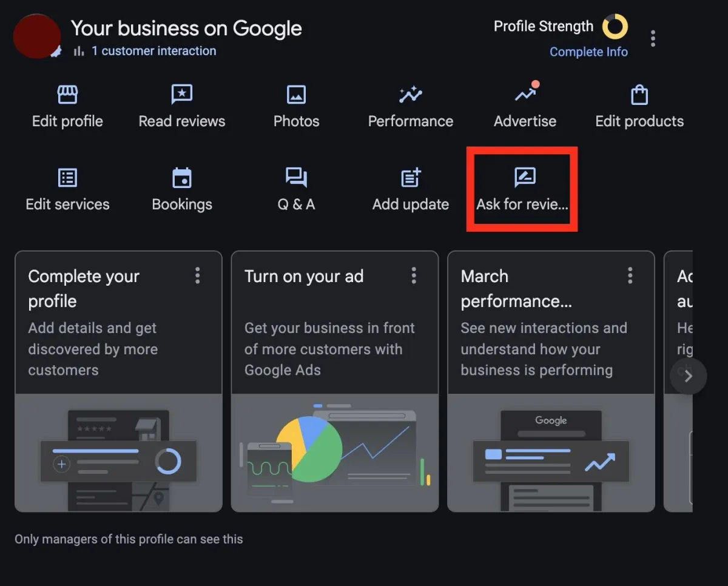Viewport: 728px width, 586px height.
Task: Open the header three-dot options menu
Action: (x=653, y=39)
